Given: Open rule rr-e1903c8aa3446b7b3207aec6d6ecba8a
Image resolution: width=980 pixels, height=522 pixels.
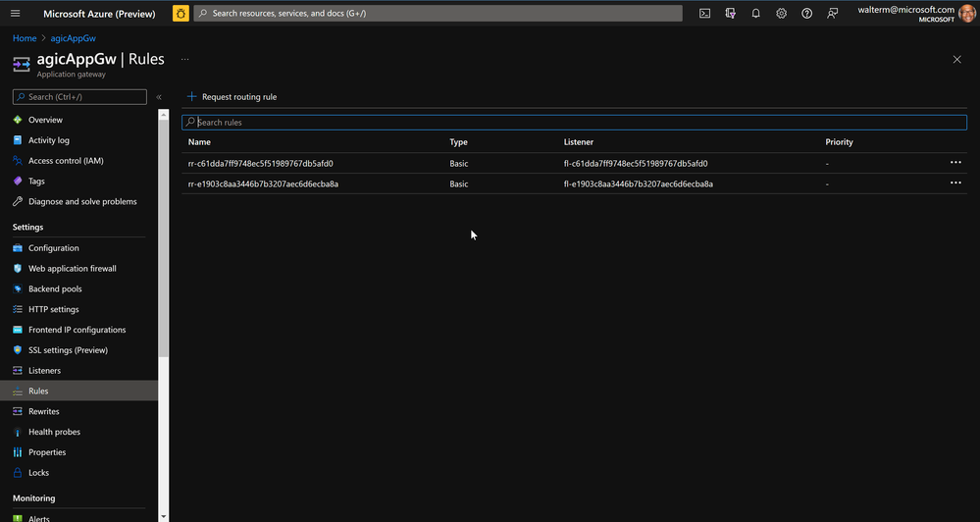Looking at the screenshot, I should (263, 183).
